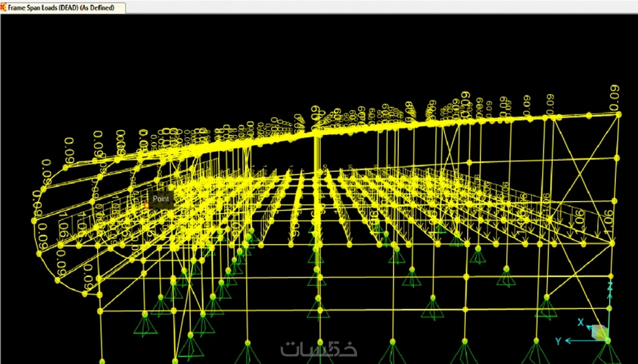
Task: Click the Z axis arrowhead above the origin
Action: 610,296
